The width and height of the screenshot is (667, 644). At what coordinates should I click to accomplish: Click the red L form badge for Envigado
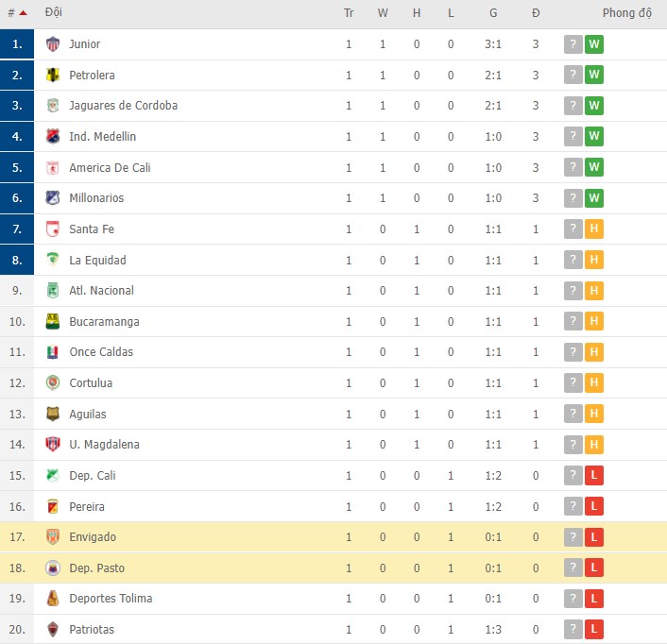click(594, 537)
